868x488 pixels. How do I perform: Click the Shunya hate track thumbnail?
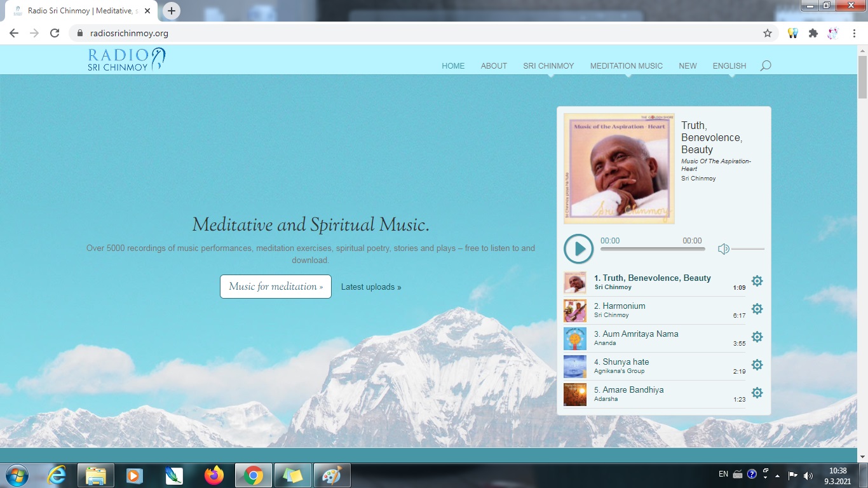[575, 367]
